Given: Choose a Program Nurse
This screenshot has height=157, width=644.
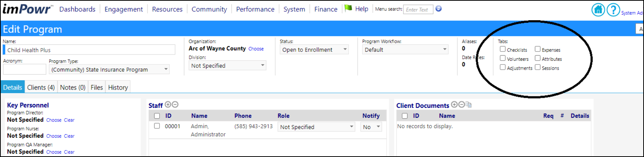Looking at the screenshot, I should point(54,136).
